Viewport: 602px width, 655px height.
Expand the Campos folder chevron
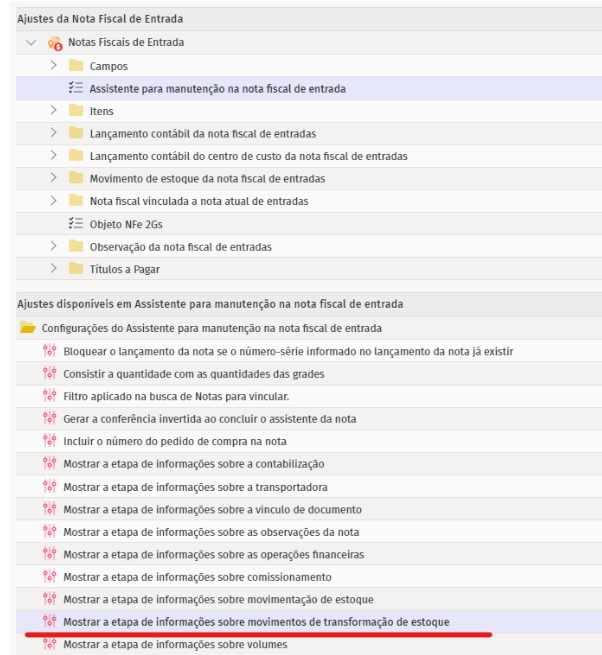[54, 66]
